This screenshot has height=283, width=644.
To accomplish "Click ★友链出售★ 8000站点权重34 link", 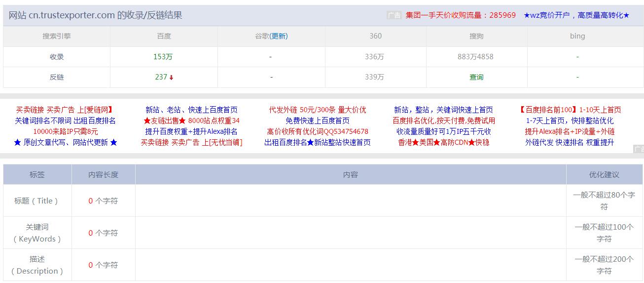I will [191, 121].
